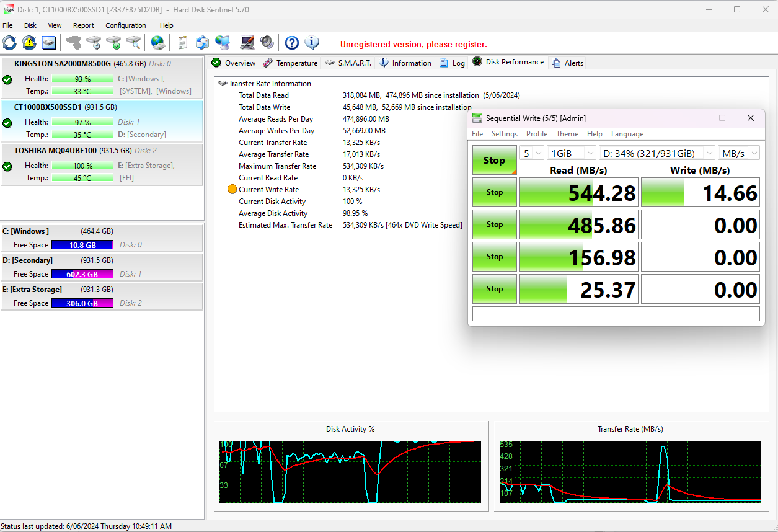Open the Profile menu in Sequential Write window
778x532 pixels.
point(537,134)
